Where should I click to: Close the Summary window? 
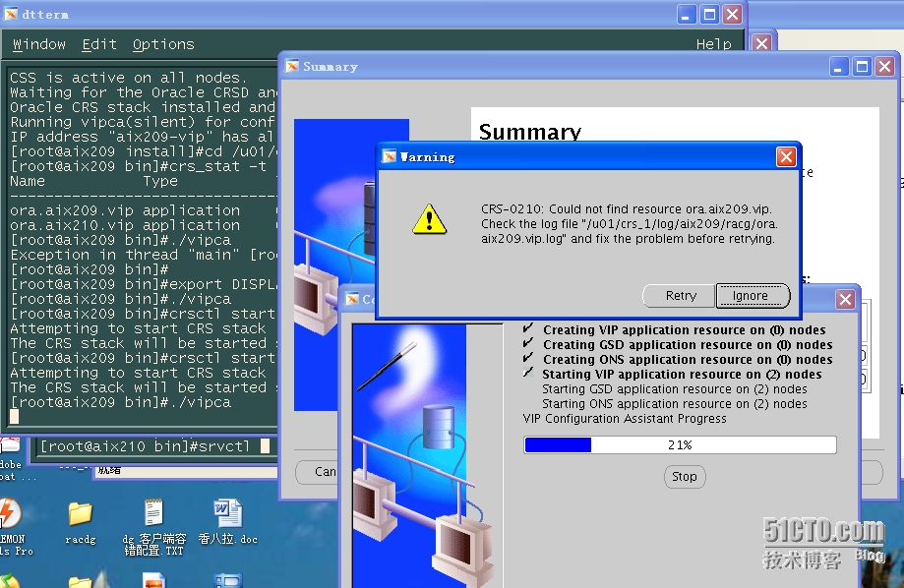885,67
